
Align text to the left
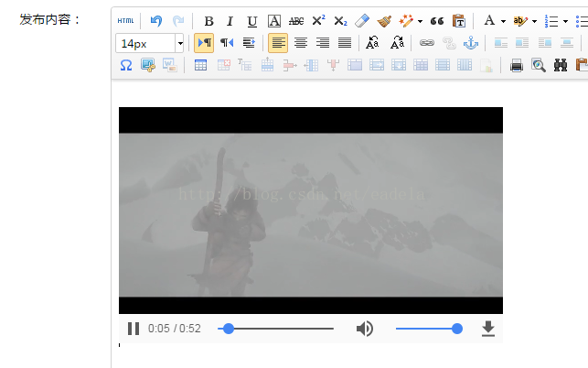278,43
